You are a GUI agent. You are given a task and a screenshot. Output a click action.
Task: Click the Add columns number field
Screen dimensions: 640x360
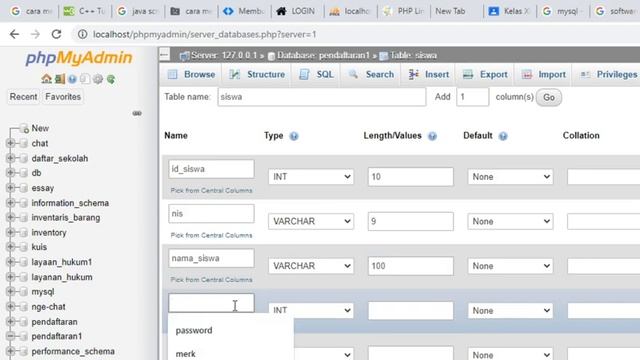[x=472, y=97]
